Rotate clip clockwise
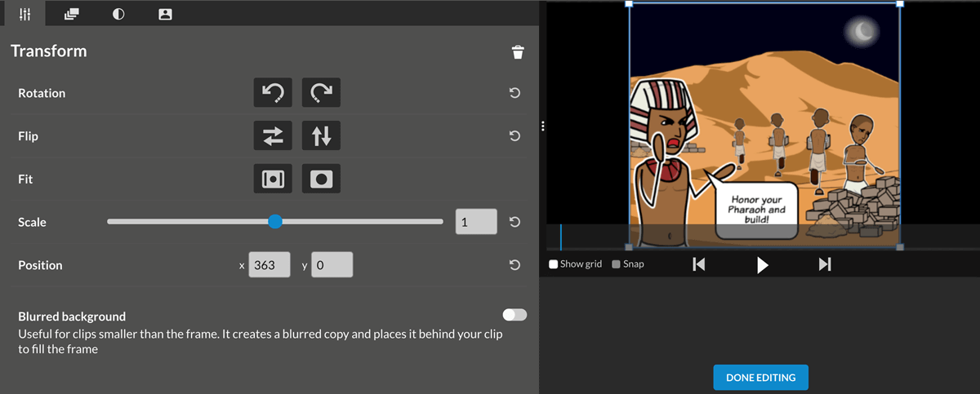This screenshot has width=980, height=394. [321, 93]
